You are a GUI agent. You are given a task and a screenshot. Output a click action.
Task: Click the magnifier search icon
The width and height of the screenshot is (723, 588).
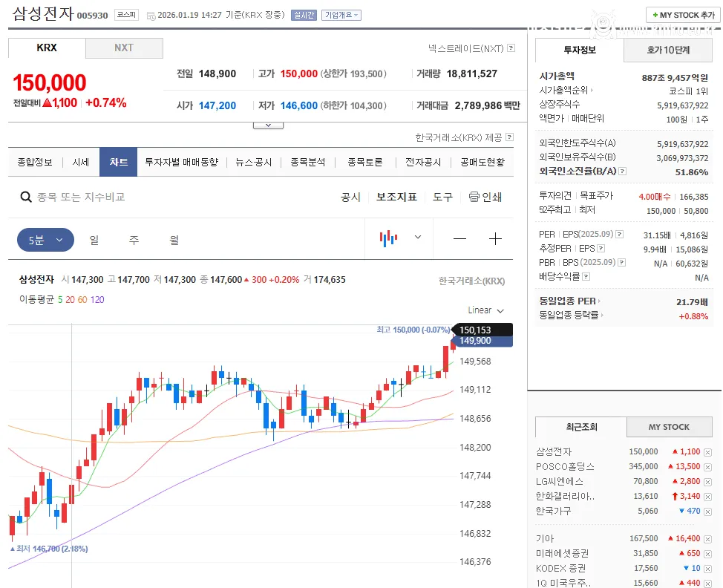coord(26,197)
